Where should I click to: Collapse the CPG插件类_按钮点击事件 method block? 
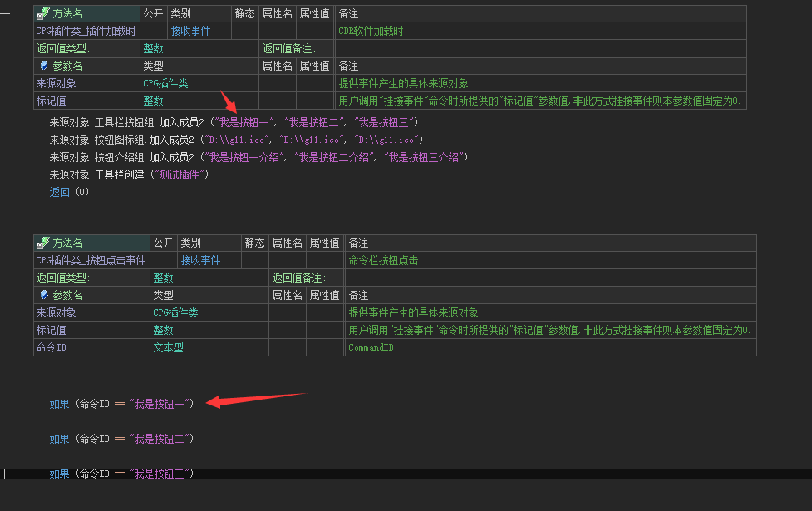(x=7, y=243)
